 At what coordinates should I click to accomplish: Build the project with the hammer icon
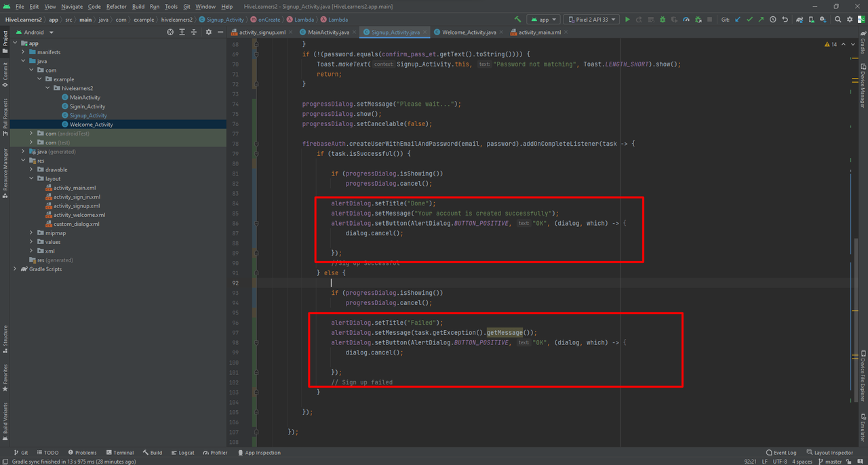point(518,20)
